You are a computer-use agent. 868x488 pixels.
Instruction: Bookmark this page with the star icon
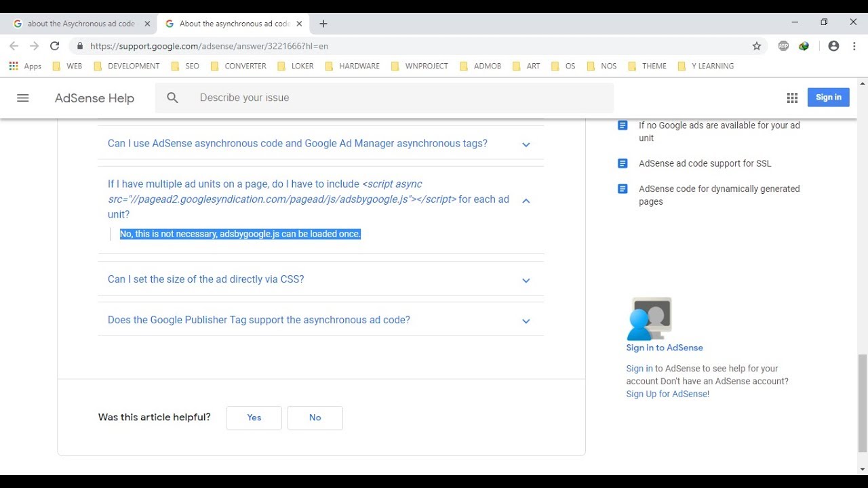point(756,46)
